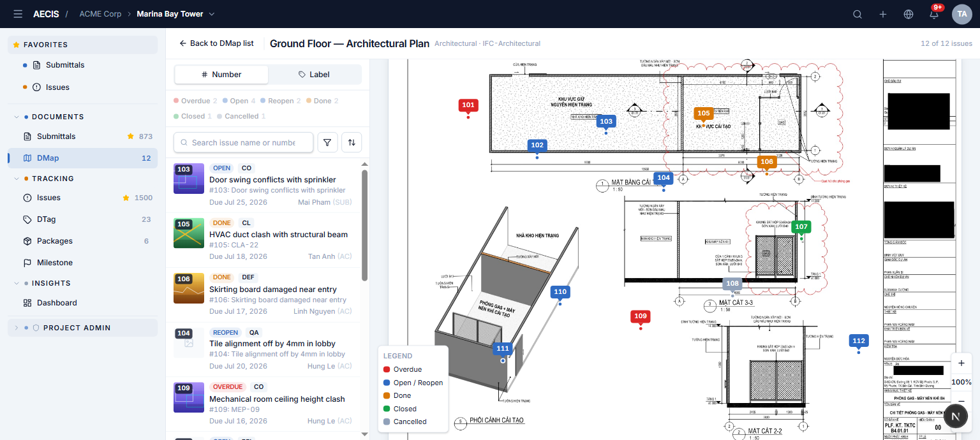The height and width of the screenshot is (440, 980).
Task: Click the '12 of 12 issues' counter
Action: [x=947, y=43]
